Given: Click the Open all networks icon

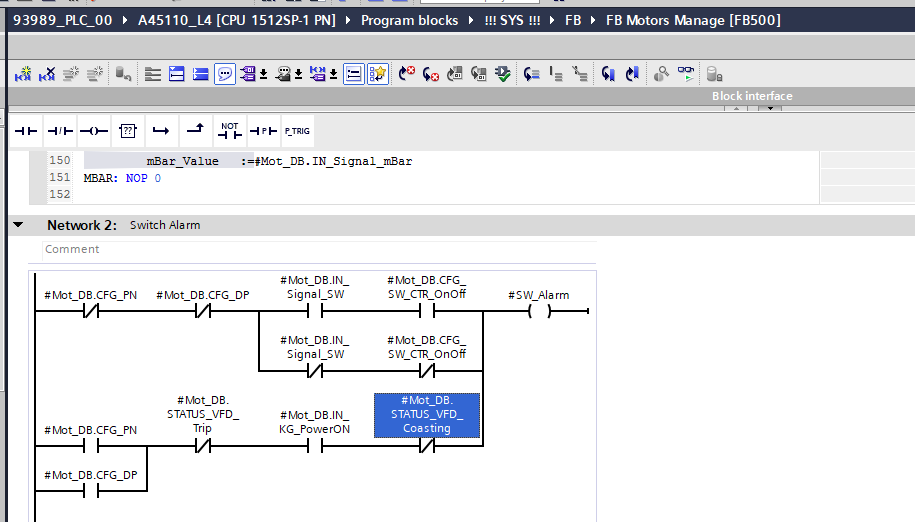Looking at the screenshot, I should (177, 74).
